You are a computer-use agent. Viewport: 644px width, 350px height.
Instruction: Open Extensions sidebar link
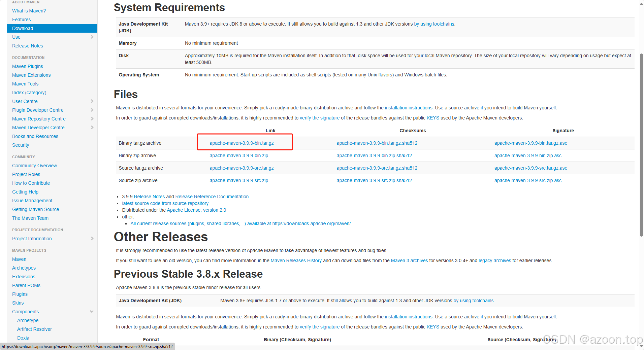pyautogui.click(x=24, y=277)
